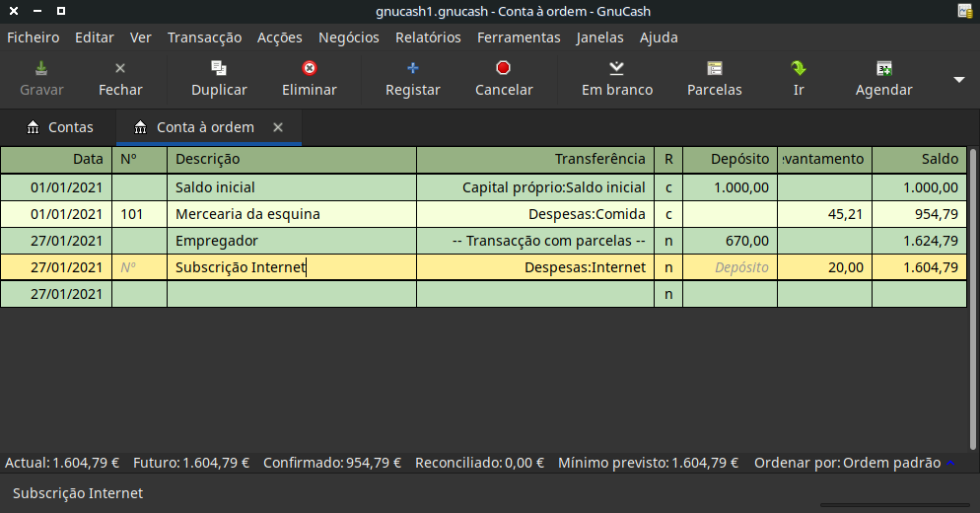Viewport: 980px width, 513px height.
Task: Select the Empregador description cell
Action: pyautogui.click(x=291, y=241)
